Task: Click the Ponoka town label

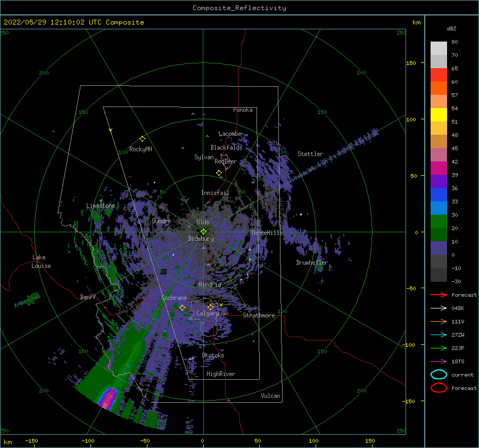Action: [243, 110]
